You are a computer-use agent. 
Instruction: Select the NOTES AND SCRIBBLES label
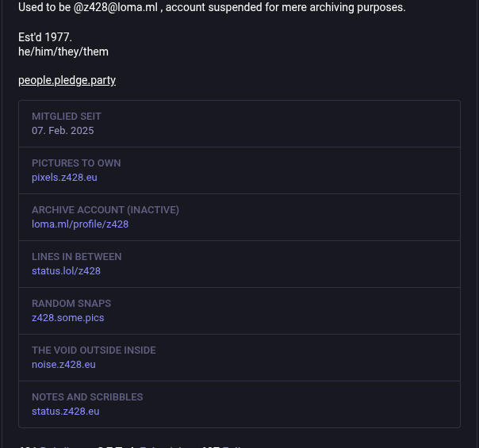[87, 397]
